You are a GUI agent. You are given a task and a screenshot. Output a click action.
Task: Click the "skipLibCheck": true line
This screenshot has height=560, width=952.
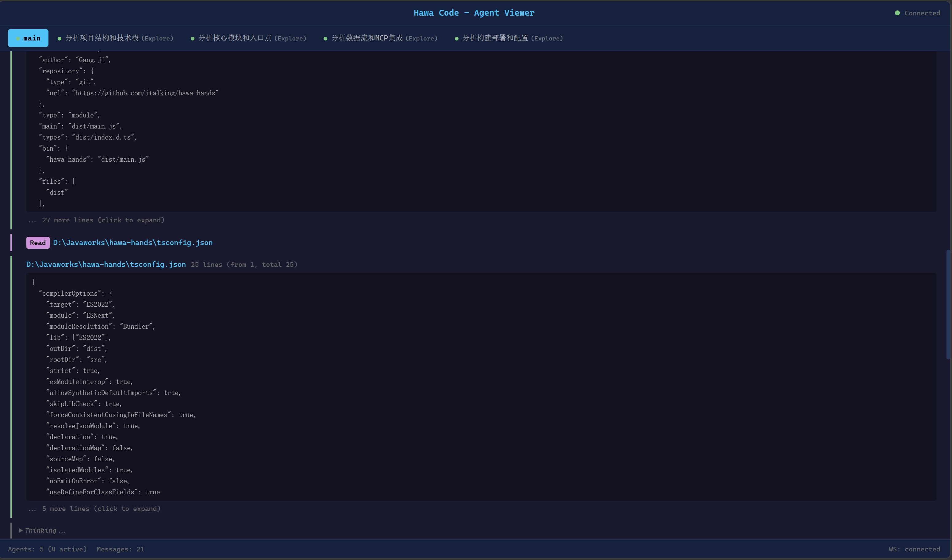point(84,404)
